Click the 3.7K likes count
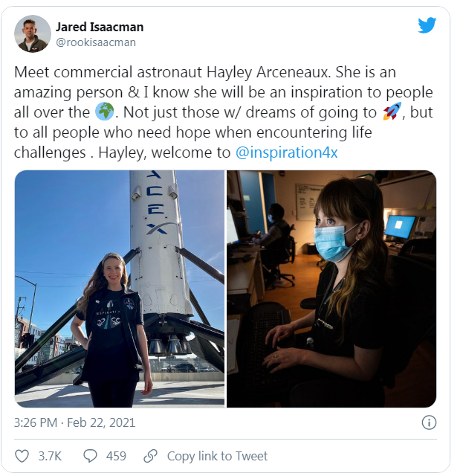Image resolution: width=466 pixels, height=476 pixels. pos(50,456)
